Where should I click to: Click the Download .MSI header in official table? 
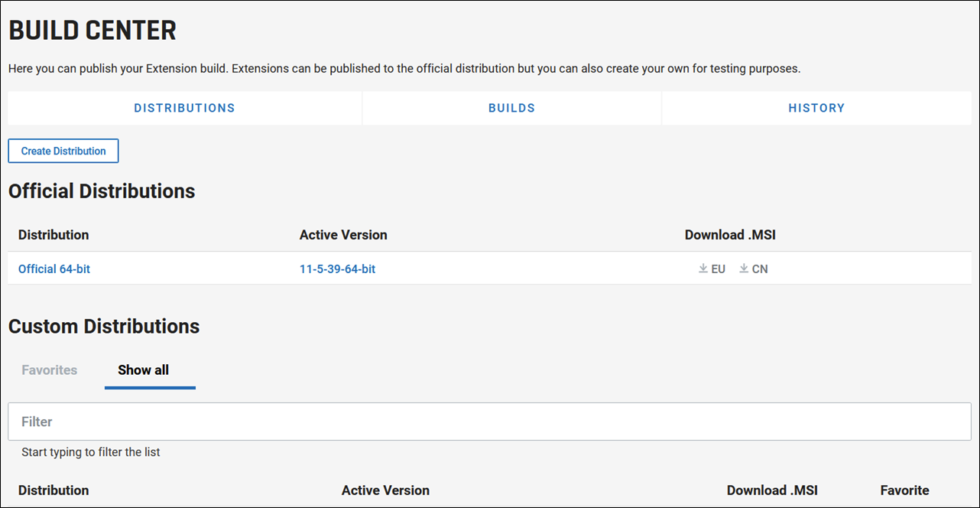click(x=730, y=235)
